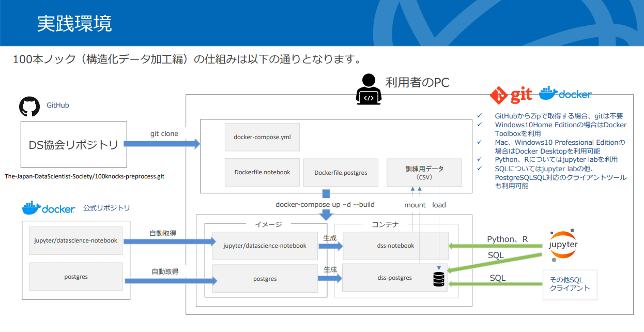Click the dss-notebook container box
Screen dimensions: 644x332
[x=395, y=246]
